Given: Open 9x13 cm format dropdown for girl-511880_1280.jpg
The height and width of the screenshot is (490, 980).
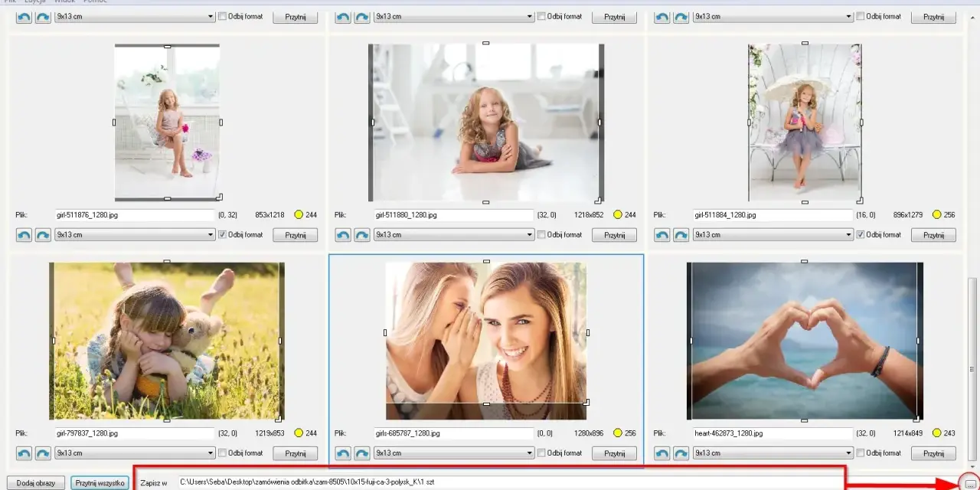Looking at the screenshot, I should pyautogui.click(x=454, y=235).
